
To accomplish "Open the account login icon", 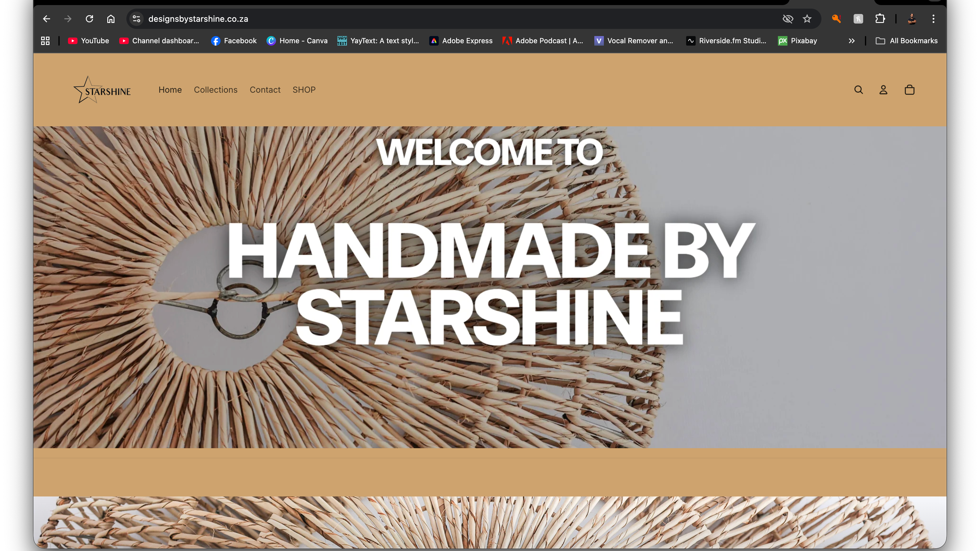I will pos(883,90).
